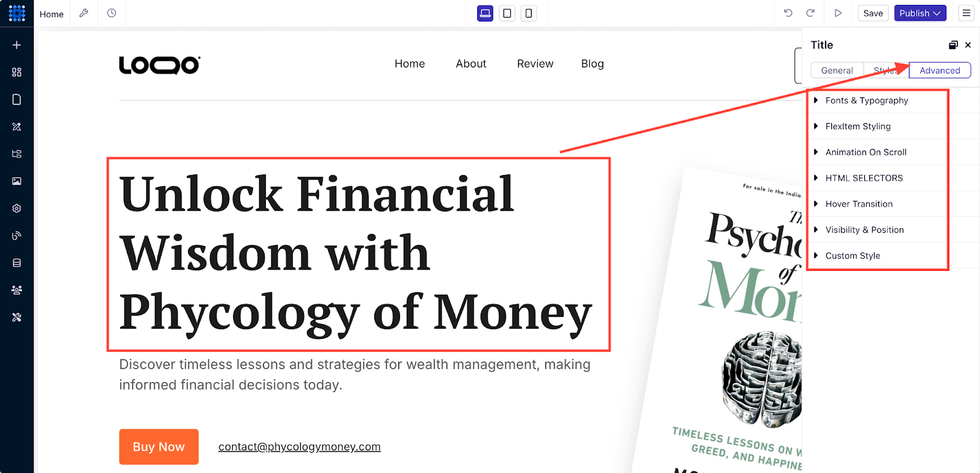980x473 pixels.
Task: Click the plus add-element icon in sidebar
Action: [17, 45]
